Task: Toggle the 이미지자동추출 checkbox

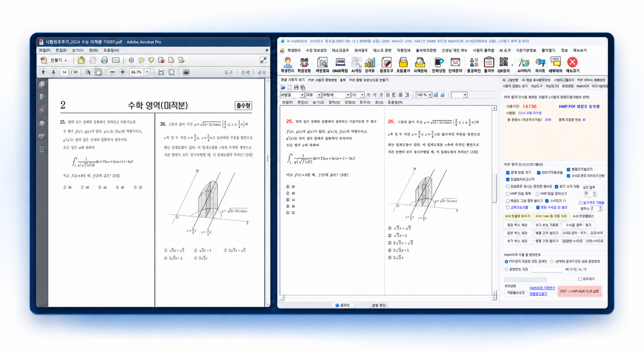Action: (x=539, y=172)
